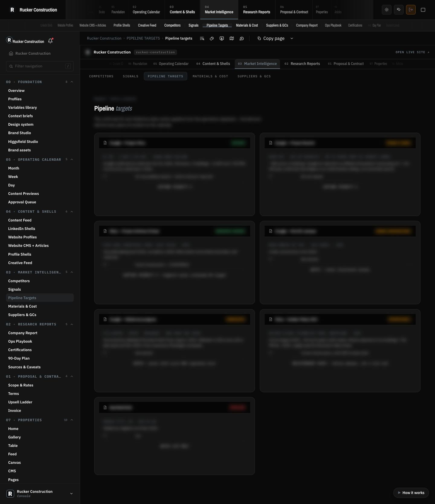435x504 pixels.
Task: Click the Copy page button
Action: click(271, 38)
